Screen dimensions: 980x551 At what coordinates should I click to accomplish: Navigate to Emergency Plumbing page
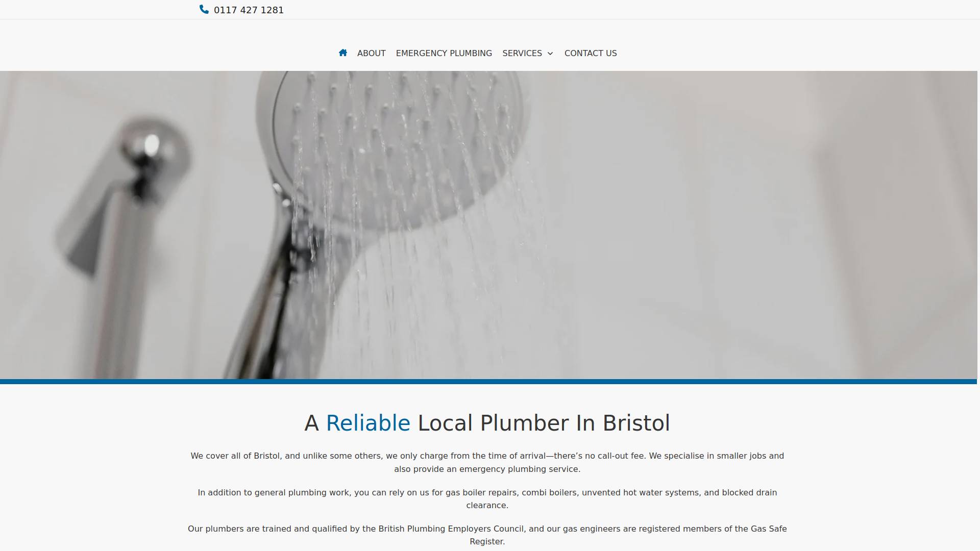444,53
